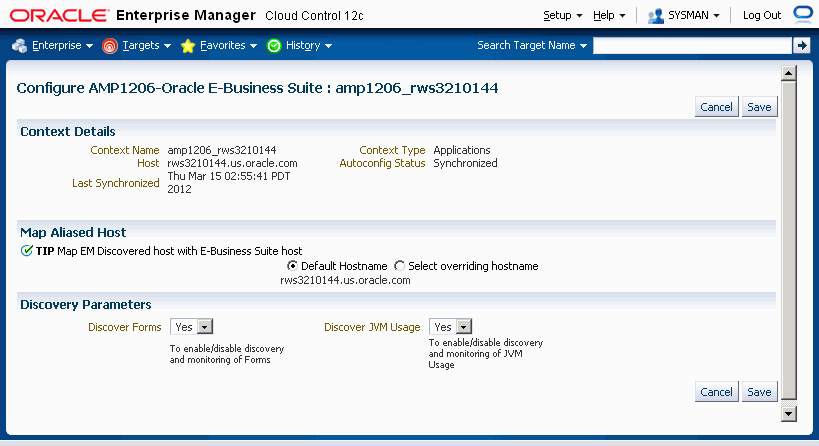Viewport: 819px width, 446px height.
Task: Click the bottom Cancel button
Action: pos(716,392)
